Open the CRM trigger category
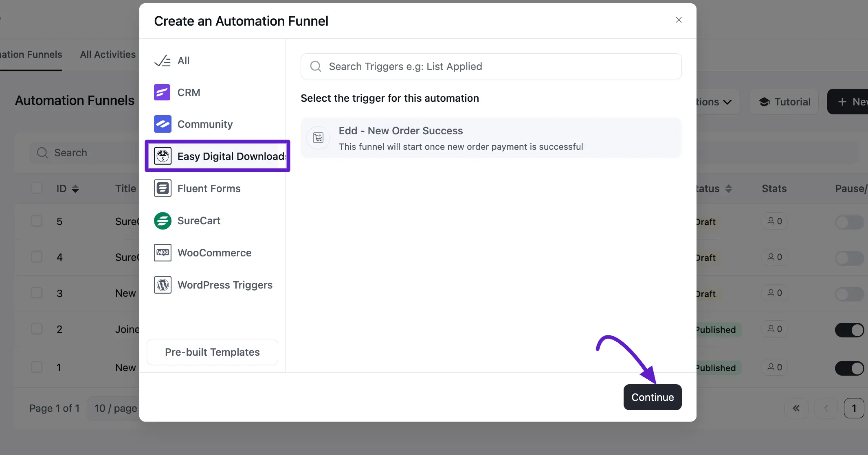The height and width of the screenshot is (455, 868). click(x=177, y=92)
